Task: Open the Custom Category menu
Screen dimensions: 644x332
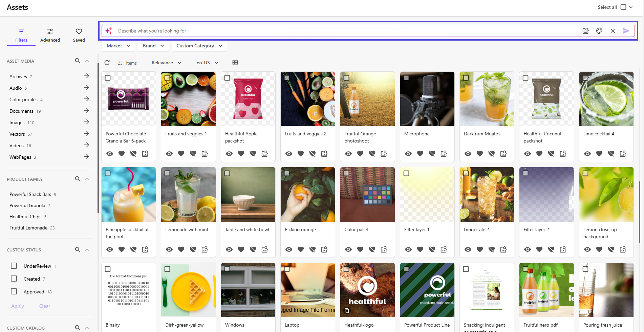Action: tap(199, 46)
